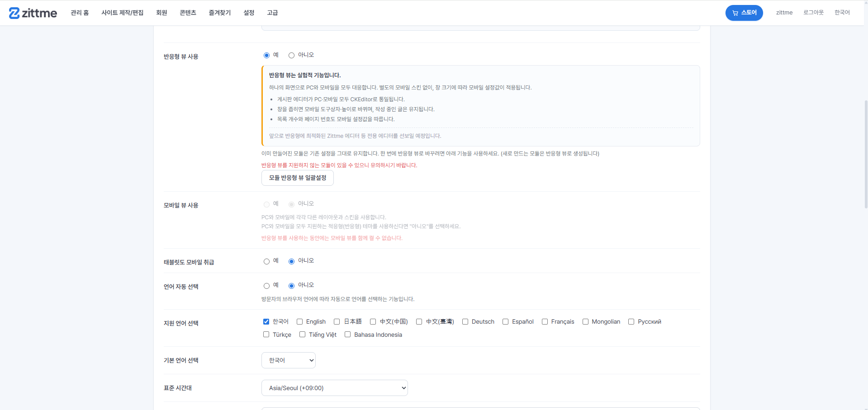Viewport: 868px width, 410px height.
Task: Open the 사이트 제작/편집 menu
Action: (122, 13)
